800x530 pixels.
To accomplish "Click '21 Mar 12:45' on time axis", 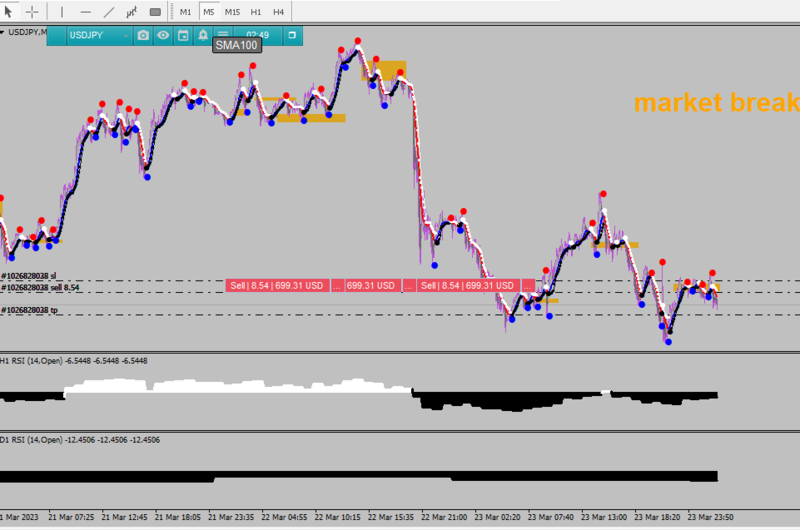I will [124, 517].
